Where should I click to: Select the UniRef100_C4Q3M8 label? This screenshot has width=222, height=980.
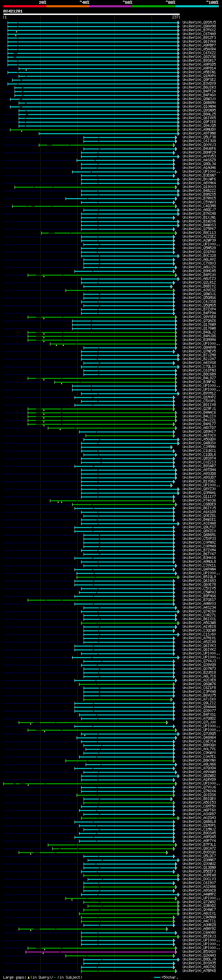coord(199,206)
